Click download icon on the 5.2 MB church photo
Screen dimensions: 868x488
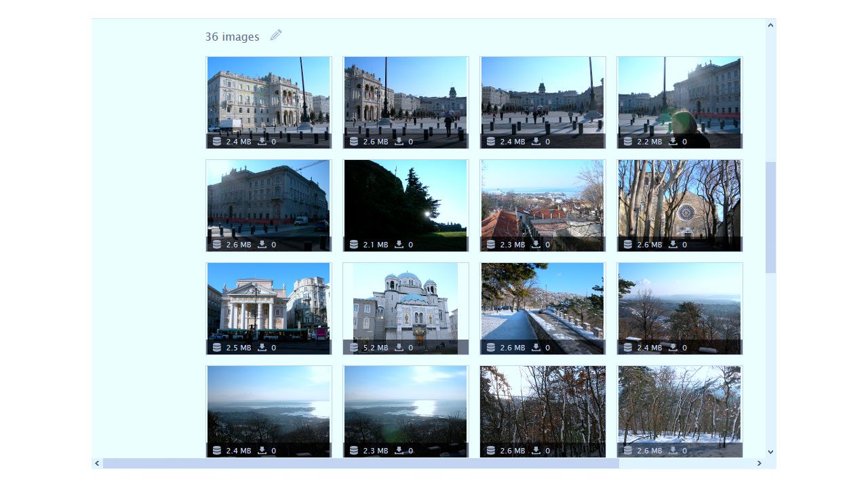point(399,348)
